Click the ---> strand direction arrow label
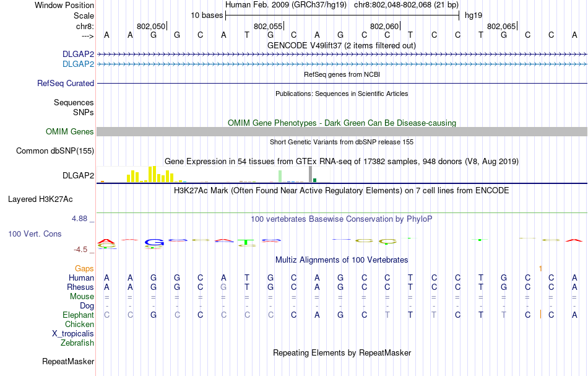 click(87, 36)
